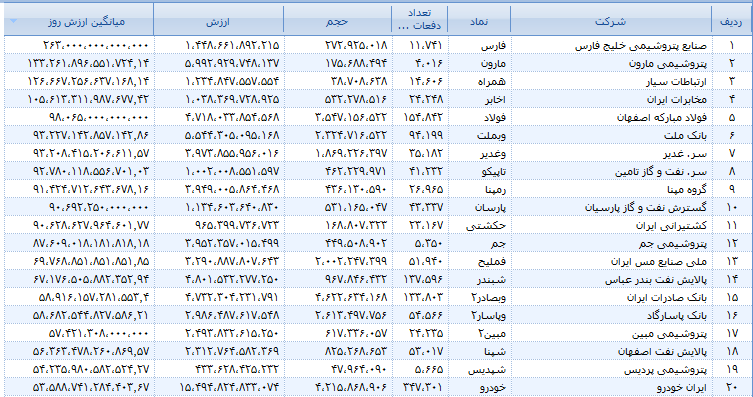
Task: Click symbol جم
Action: coord(498,243)
